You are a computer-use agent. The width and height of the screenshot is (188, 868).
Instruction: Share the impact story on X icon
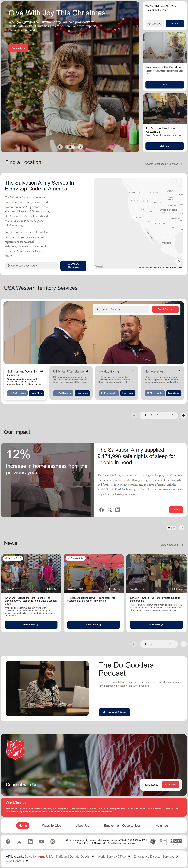(109, 510)
